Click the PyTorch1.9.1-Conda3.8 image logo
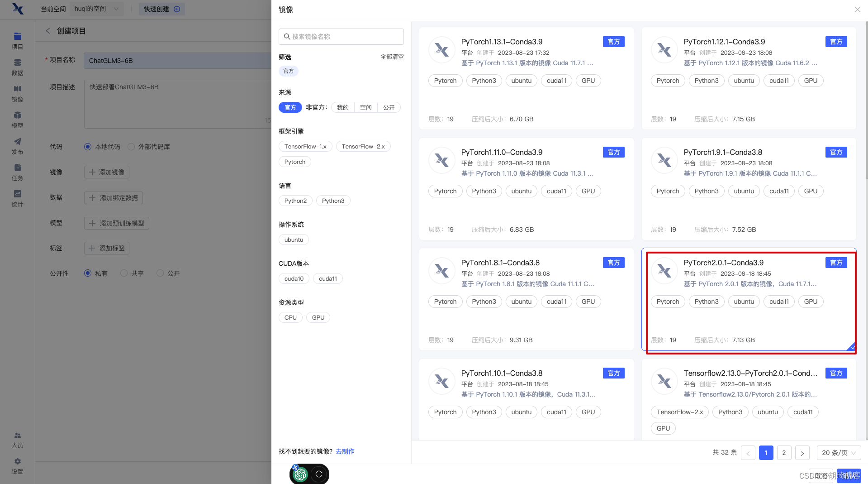This screenshot has width=868, height=484. pyautogui.click(x=664, y=160)
